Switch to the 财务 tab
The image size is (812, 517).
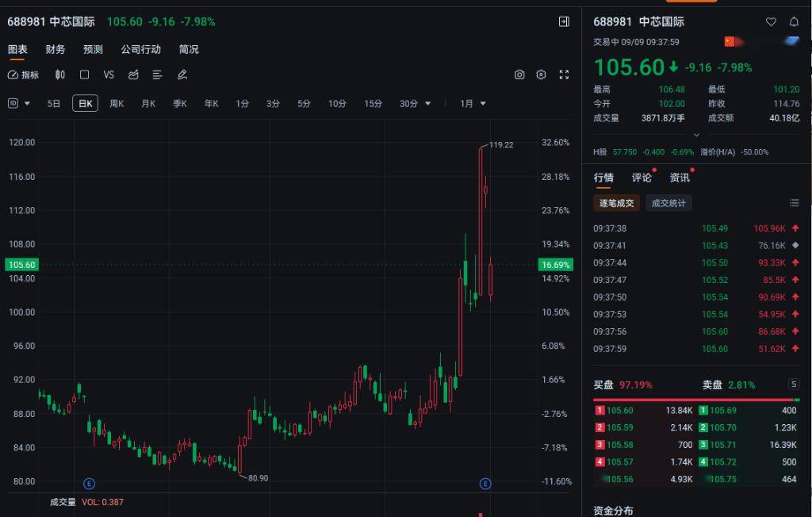click(x=56, y=49)
